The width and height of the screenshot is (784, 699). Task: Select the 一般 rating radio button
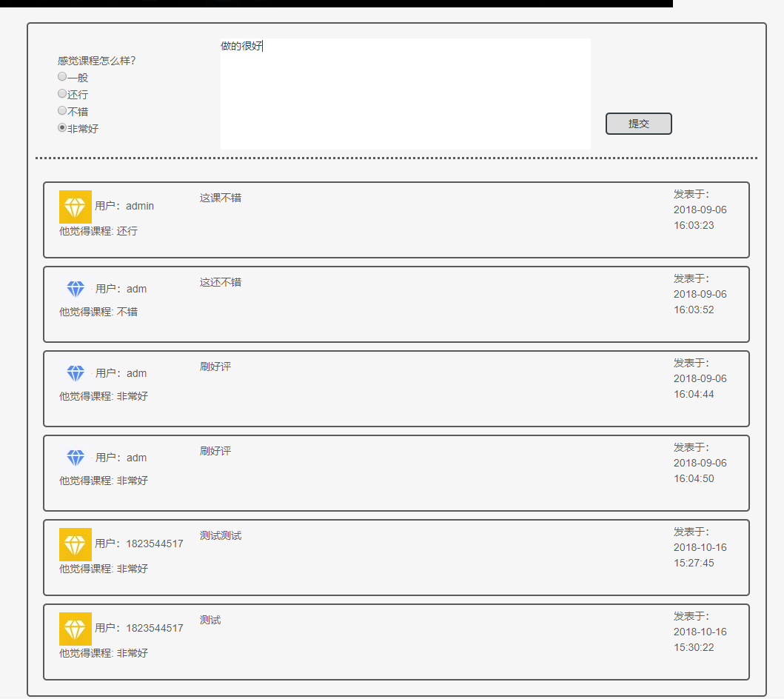tap(62, 76)
